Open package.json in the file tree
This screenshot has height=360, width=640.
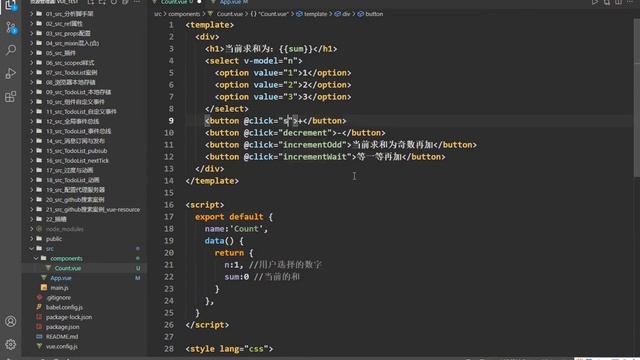tap(62, 327)
